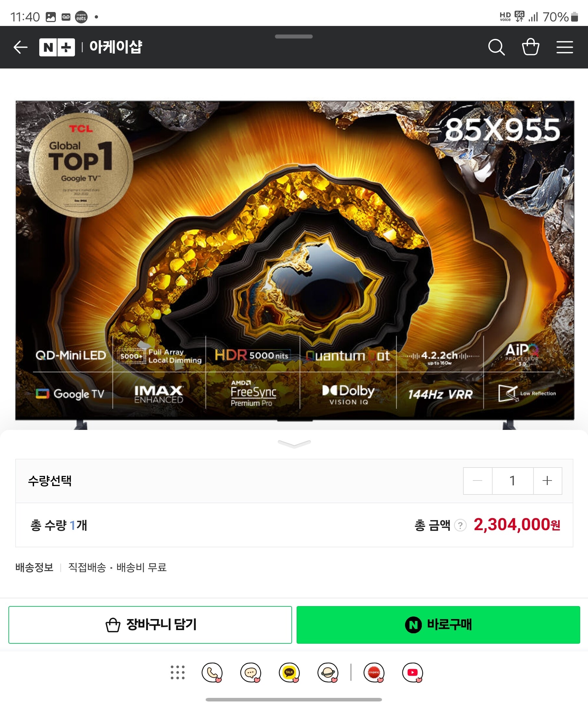The height and width of the screenshot is (706, 588).
Task: Open the YouTube channel icon
Action: coord(413,672)
